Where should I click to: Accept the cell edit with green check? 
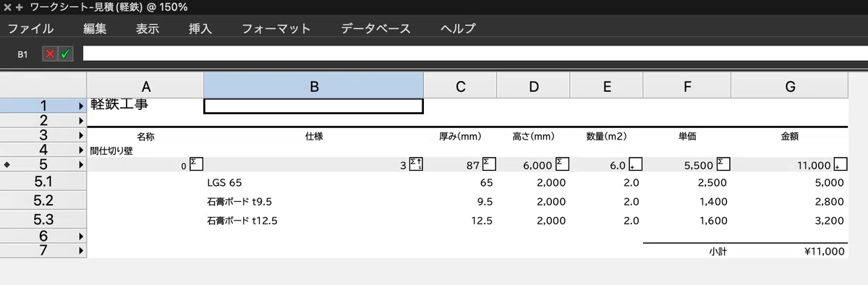[x=65, y=54]
